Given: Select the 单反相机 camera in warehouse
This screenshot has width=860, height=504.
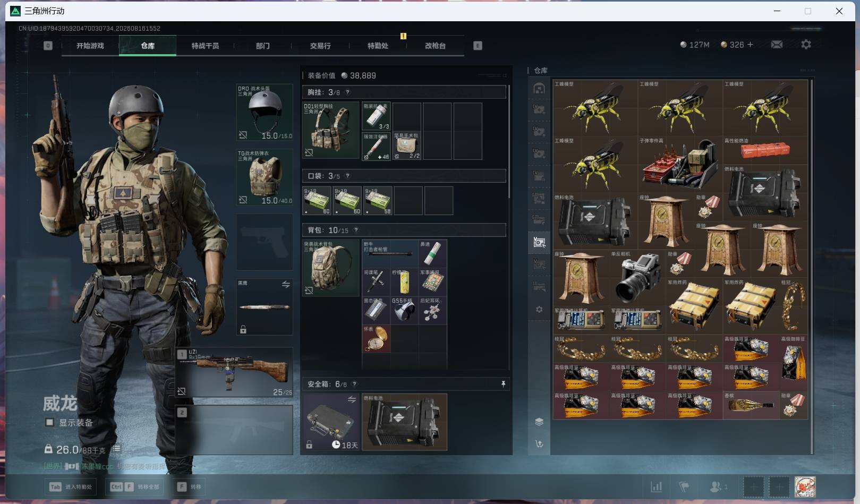Looking at the screenshot, I should (637, 277).
